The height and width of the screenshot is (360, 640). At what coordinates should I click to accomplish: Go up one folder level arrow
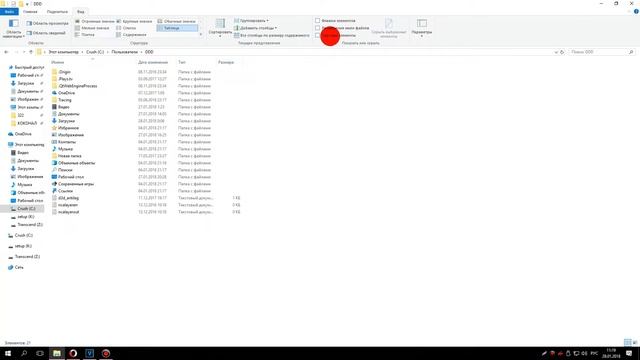coord(31,52)
